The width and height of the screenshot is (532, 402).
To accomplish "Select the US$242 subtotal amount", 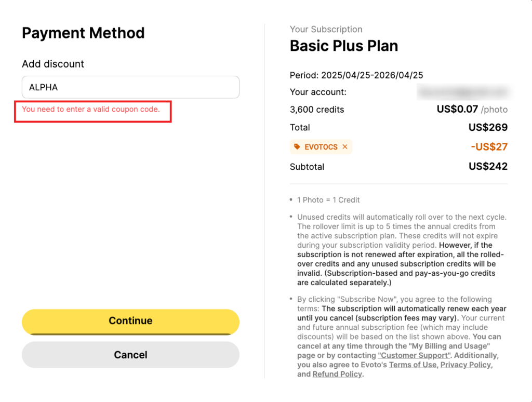I will tap(488, 166).
